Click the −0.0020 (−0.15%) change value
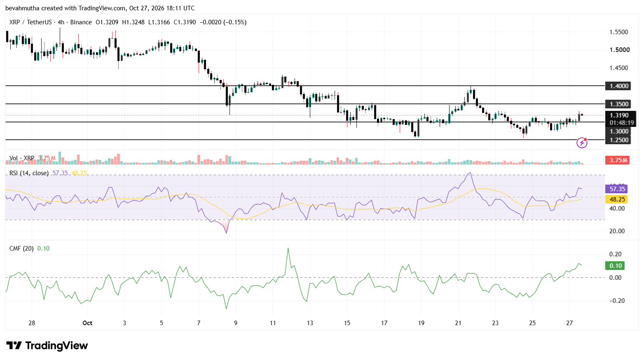644x361 pixels. (223, 22)
